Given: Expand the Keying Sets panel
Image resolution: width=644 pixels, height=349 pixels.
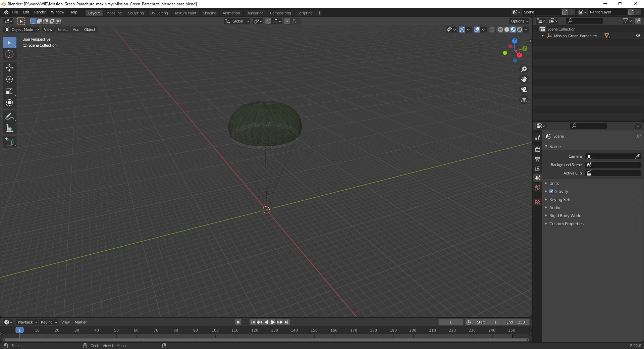Looking at the screenshot, I should (x=560, y=199).
